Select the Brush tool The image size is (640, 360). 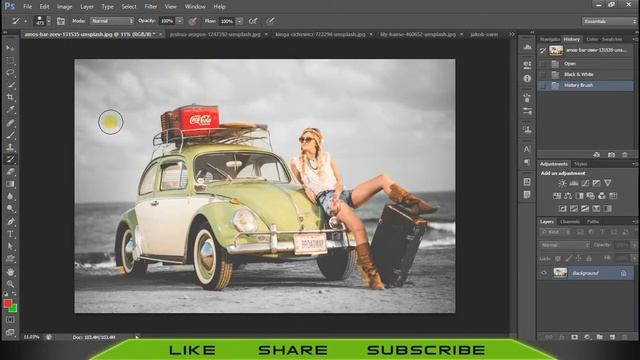[10, 134]
